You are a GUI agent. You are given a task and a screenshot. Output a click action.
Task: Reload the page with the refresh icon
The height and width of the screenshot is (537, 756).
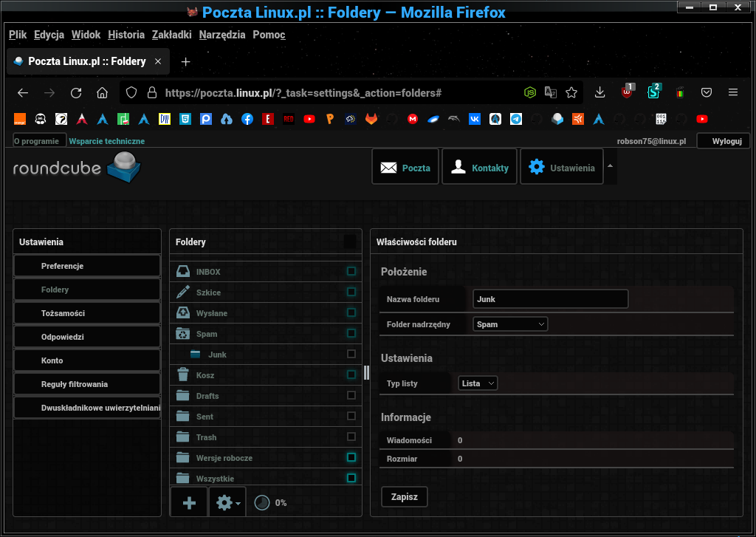(76, 92)
